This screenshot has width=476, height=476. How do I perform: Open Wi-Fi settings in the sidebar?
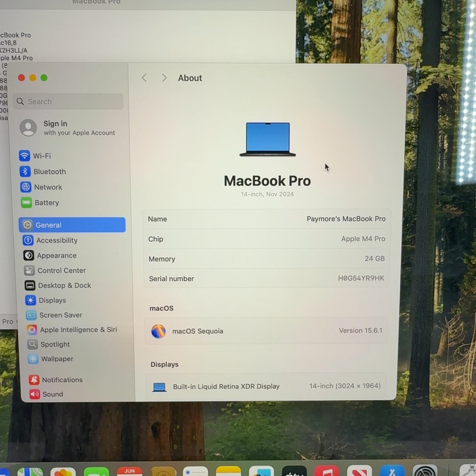(x=35, y=156)
